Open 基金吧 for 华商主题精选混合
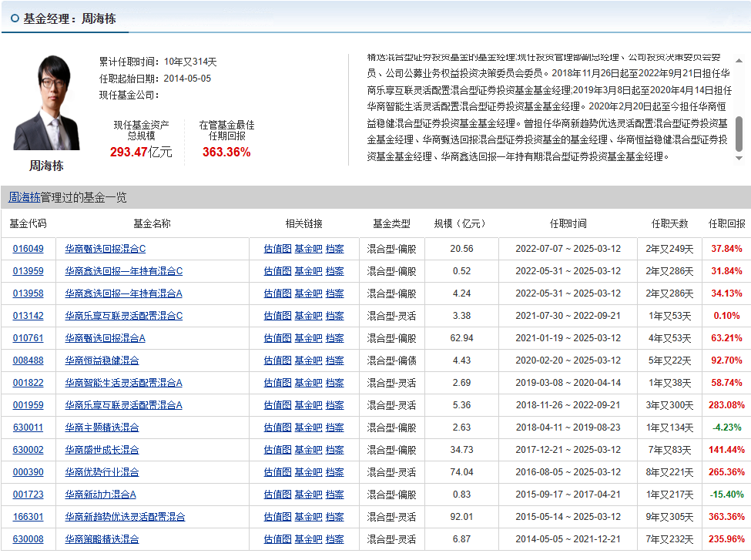This screenshot has width=751, height=560. (308, 428)
